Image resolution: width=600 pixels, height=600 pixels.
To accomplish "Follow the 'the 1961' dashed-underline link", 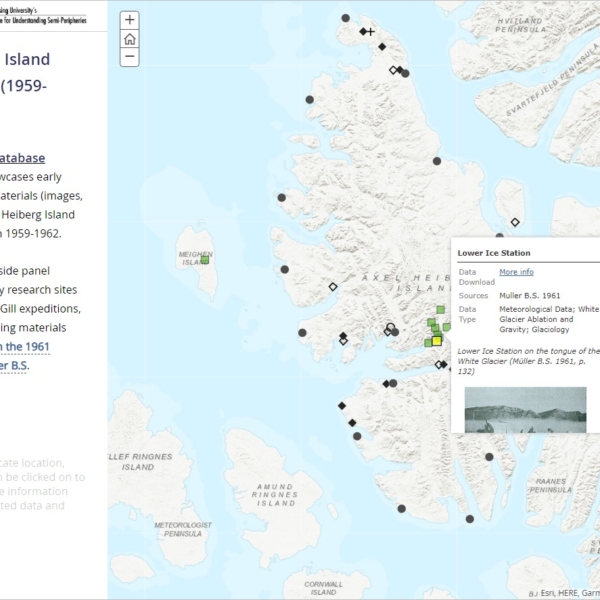I will 24,347.
